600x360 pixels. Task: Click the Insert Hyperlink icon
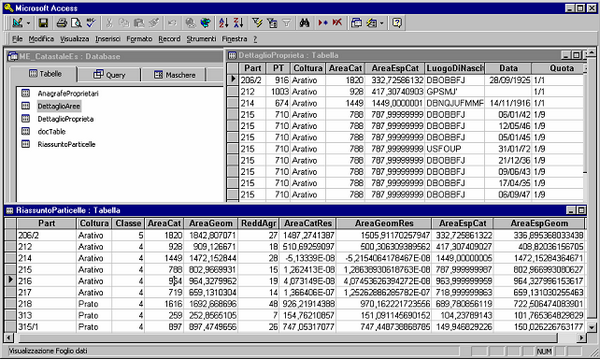(190, 23)
